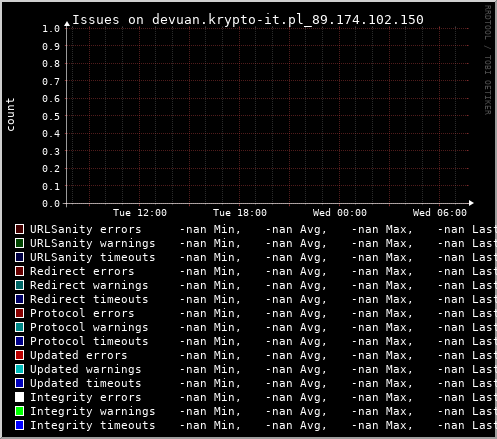Select the Redirect warnings legend label
This screenshot has height=439, width=497.
(x=89, y=285)
